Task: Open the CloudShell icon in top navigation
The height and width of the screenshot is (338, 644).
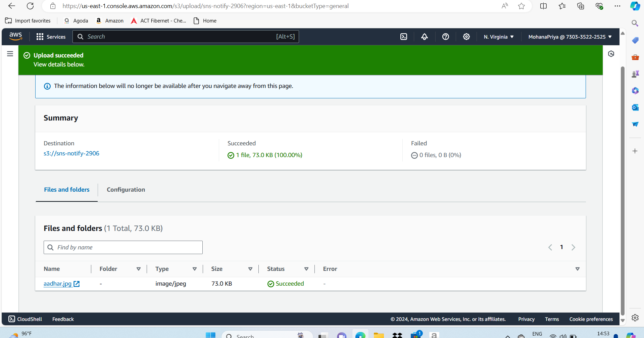Action: point(404,37)
